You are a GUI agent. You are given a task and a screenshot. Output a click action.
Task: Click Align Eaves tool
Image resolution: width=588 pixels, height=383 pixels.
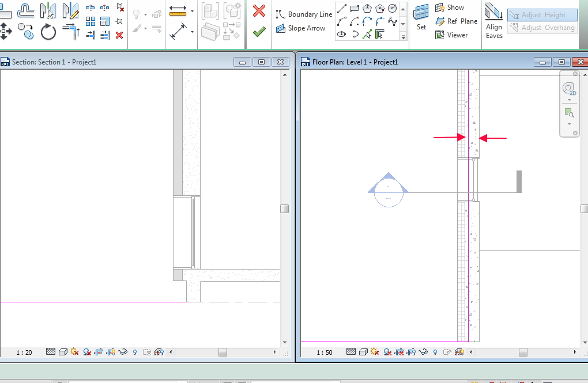click(x=494, y=21)
